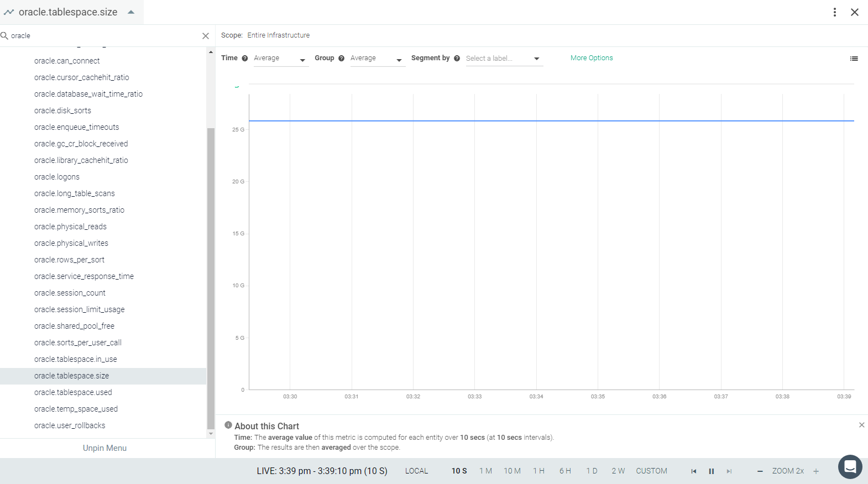Viewport: 868px width, 484px height.
Task: Clear the oracle search field
Action: 206,36
